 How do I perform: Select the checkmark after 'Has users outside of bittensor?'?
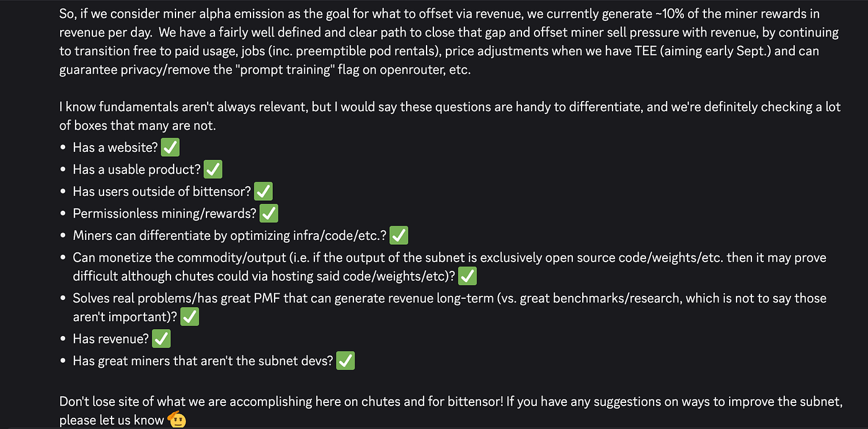tap(263, 192)
